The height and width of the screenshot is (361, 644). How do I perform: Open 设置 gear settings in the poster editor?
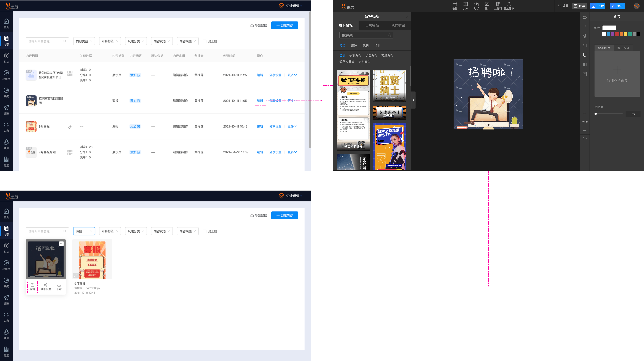pyautogui.click(x=563, y=6)
